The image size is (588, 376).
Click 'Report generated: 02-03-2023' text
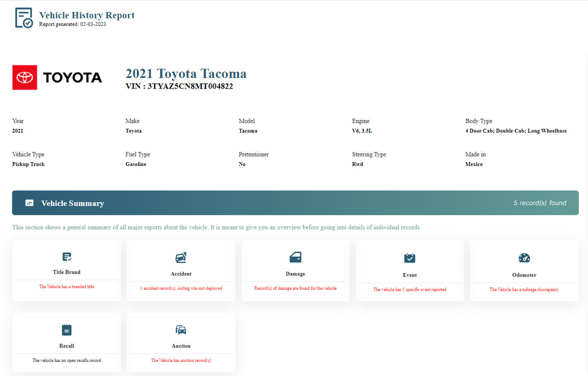(73, 24)
